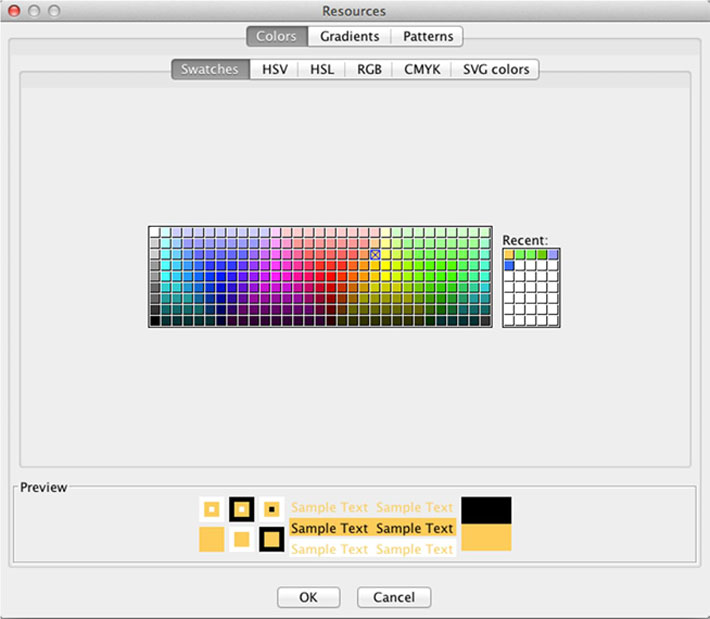Switch to the Gradients tab
The width and height of the screenshot is (710, 619).
click(350, 36)
